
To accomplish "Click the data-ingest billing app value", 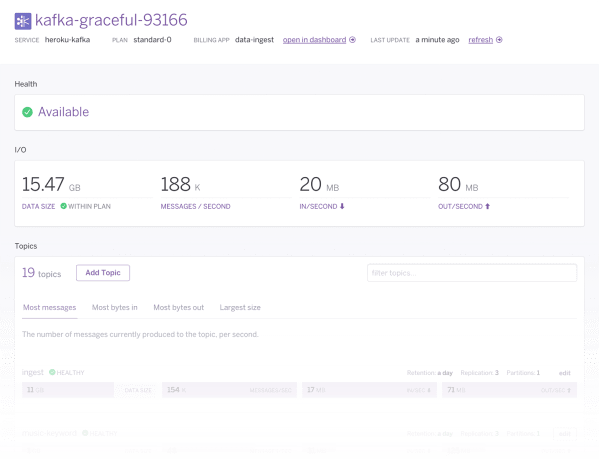I will pos(254,40).
